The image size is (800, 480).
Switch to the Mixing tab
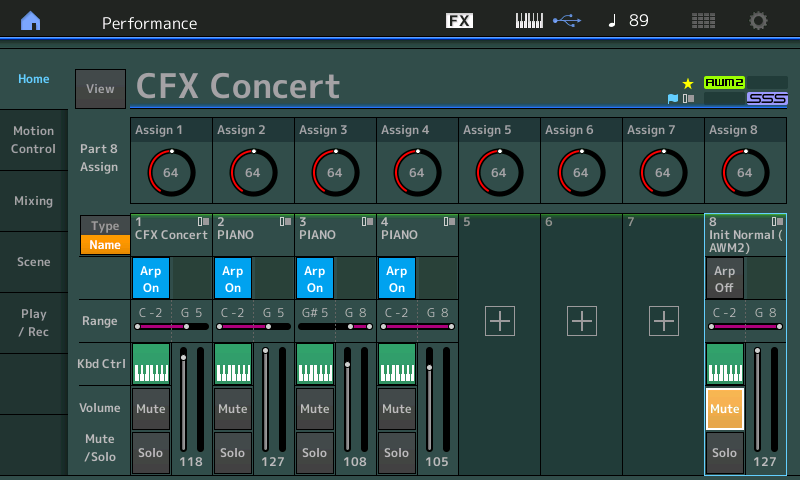pos(34,201)
